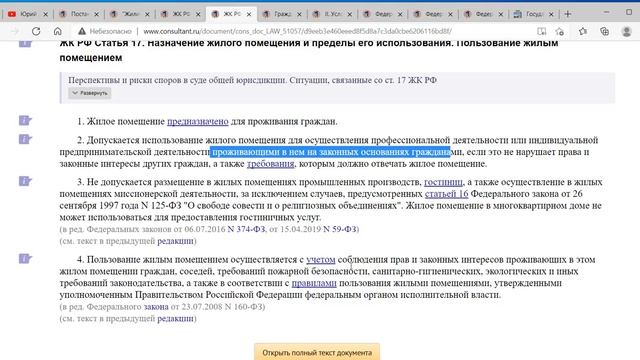Open the 'учетом' link
Image resolution: width=640 pixels, height=360 pixels.
(x=321, y=260)
